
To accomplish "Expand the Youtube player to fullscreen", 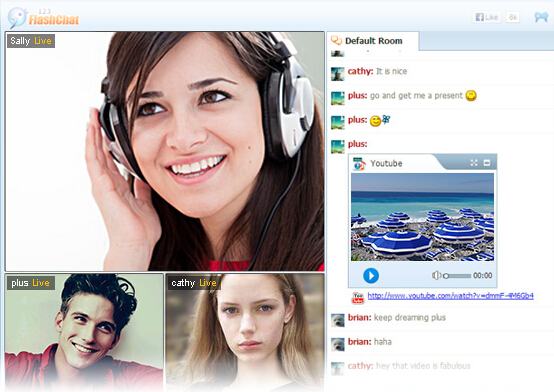I will tap(474, 163).
